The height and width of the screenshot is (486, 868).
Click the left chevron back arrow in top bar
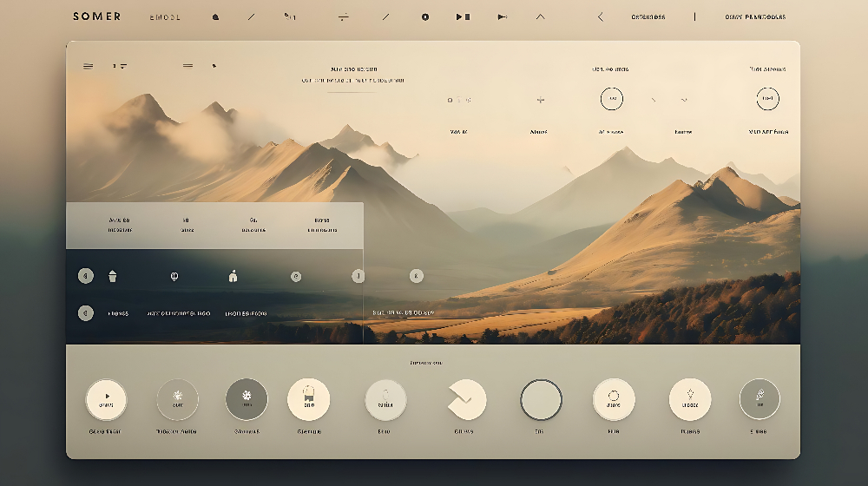[x=600, y=16]
